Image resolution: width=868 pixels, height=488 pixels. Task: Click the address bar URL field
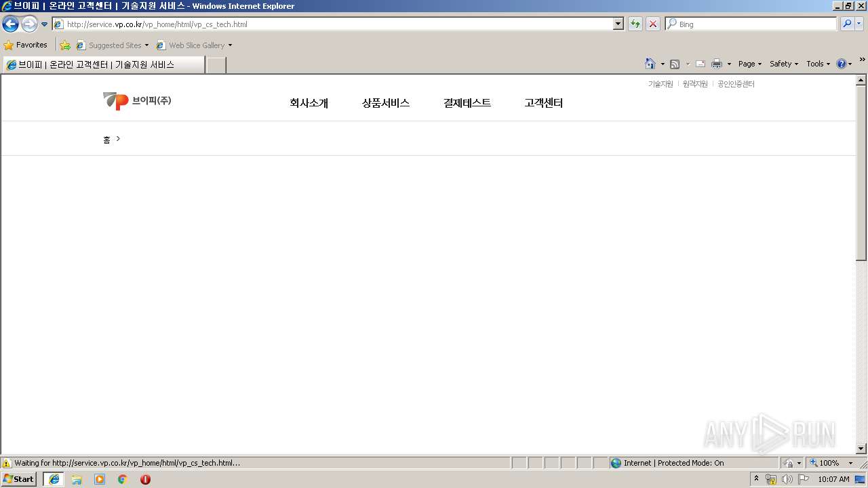[332, 24]
